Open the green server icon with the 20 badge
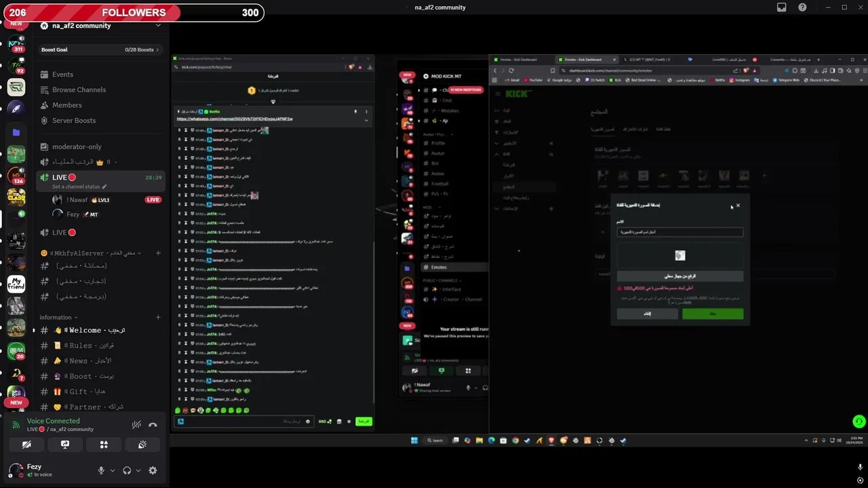Image resolution: width=868 pixels, height=488 pixels. pyautogui.click(x=16, y=351)
